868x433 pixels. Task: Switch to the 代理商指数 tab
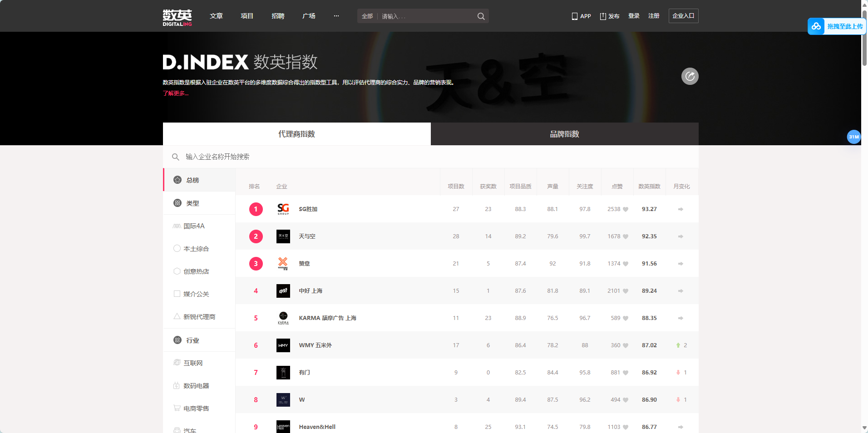(297, 134)
